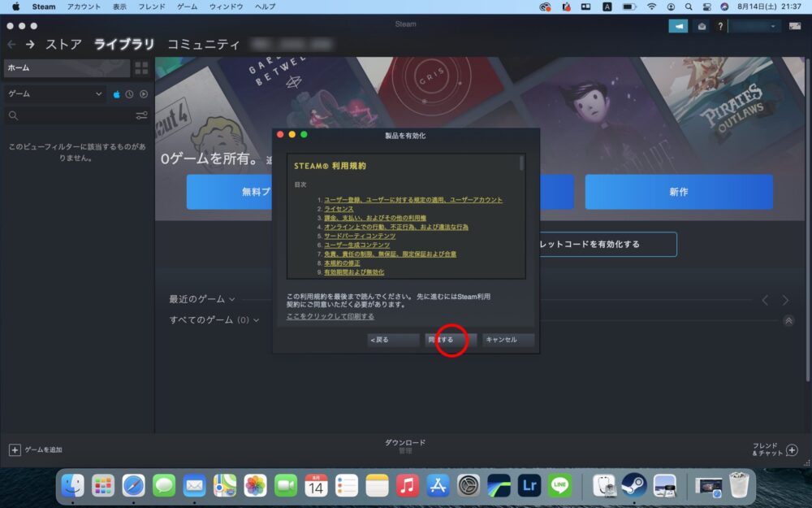Viewport: 812px width, 508px height.
Task: Open the ウィンドウ menu
Action: point(226,7)
